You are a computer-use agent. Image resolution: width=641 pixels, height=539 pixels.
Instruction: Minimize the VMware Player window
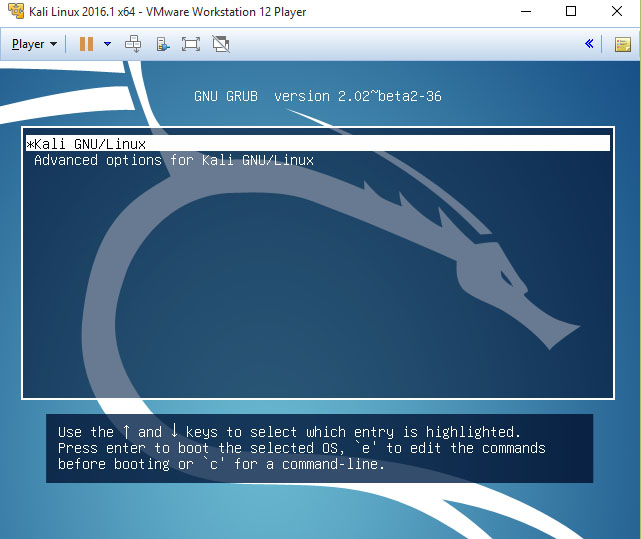tap(524, 12)
